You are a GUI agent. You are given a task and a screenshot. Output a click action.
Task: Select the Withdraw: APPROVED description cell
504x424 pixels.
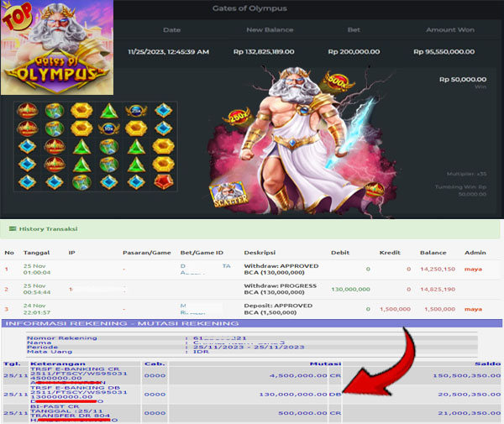pos(281,270)
